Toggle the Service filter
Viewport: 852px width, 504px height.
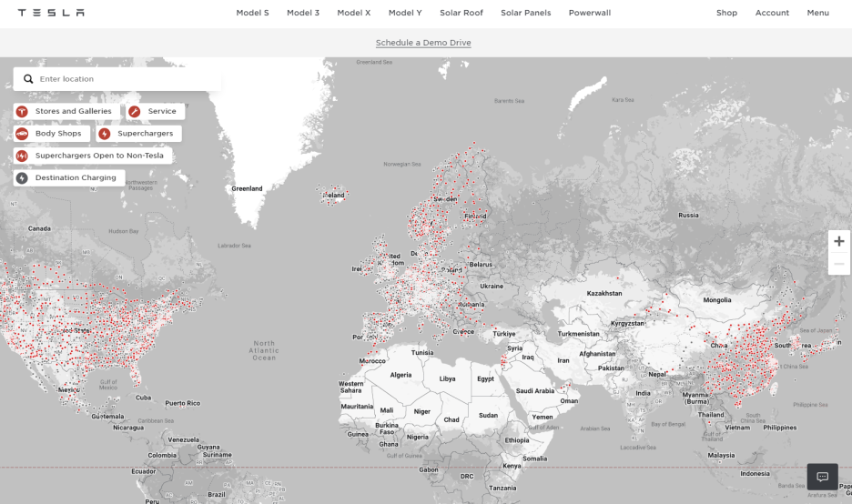[x=156, y=111]
